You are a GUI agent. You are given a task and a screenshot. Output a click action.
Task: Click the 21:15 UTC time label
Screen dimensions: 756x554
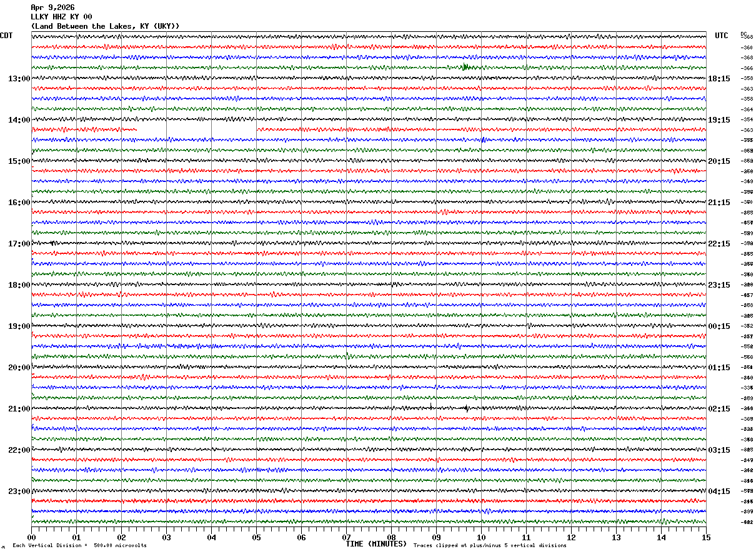[x=719, y=203]
